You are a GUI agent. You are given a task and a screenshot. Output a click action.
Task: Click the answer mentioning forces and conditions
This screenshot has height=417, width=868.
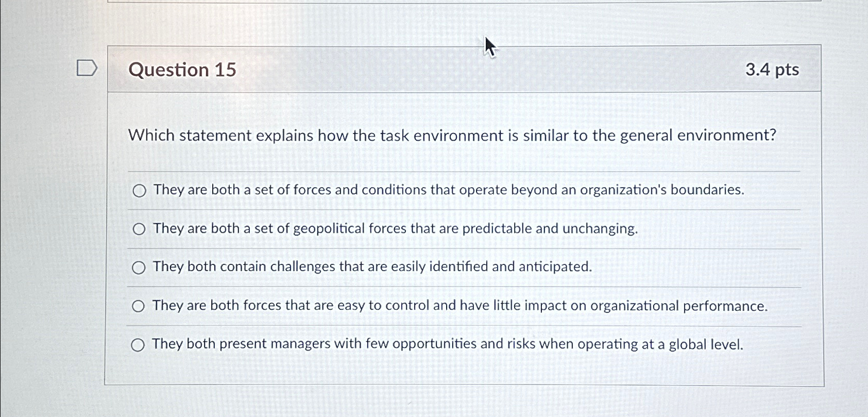click(x=448, y=190)
